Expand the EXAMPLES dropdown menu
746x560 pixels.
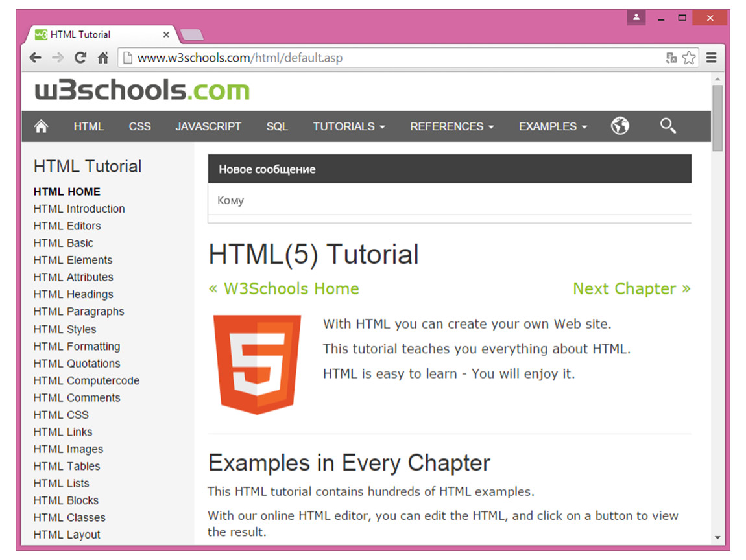(x=553, y=126)
